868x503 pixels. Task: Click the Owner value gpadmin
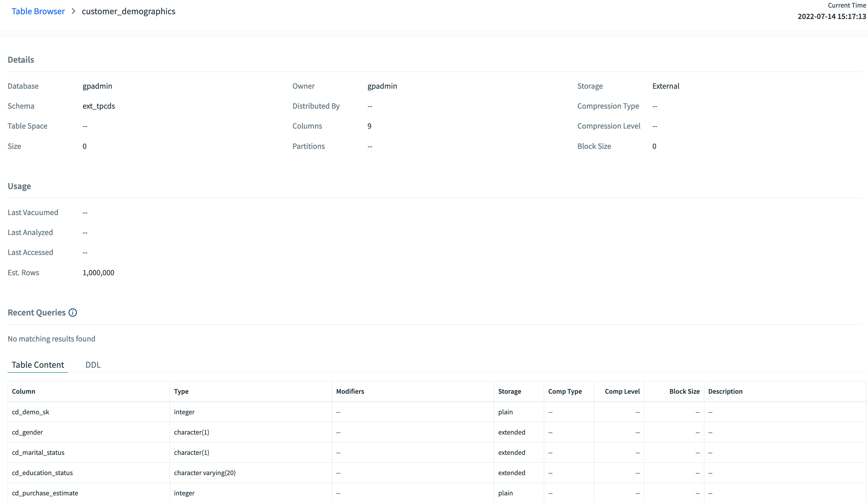(382, 86)
